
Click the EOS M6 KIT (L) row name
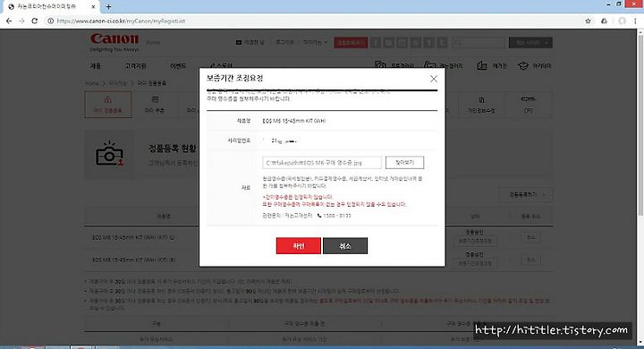133,238
